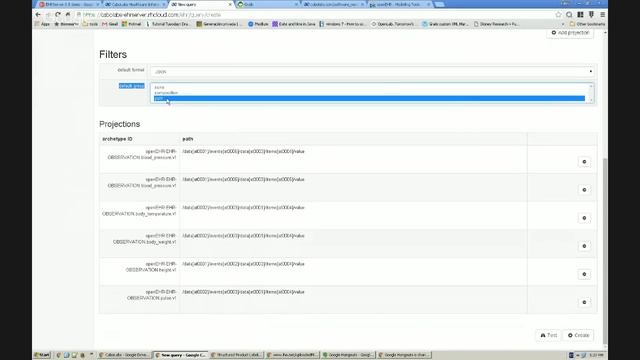The height and width of the screenshot is (360, 640).
Task: Switch to the CaboLabs Healthcare browser tab
Action: [x=134, y=4]
